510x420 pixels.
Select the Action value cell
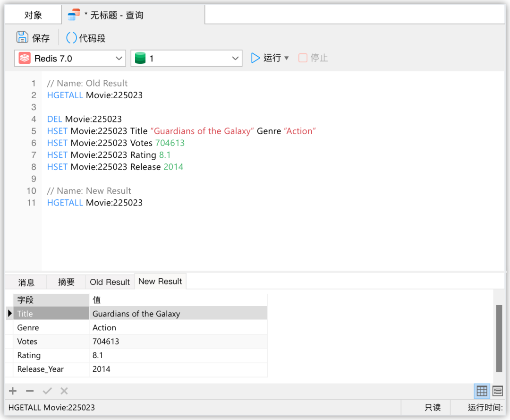(178, 327)
